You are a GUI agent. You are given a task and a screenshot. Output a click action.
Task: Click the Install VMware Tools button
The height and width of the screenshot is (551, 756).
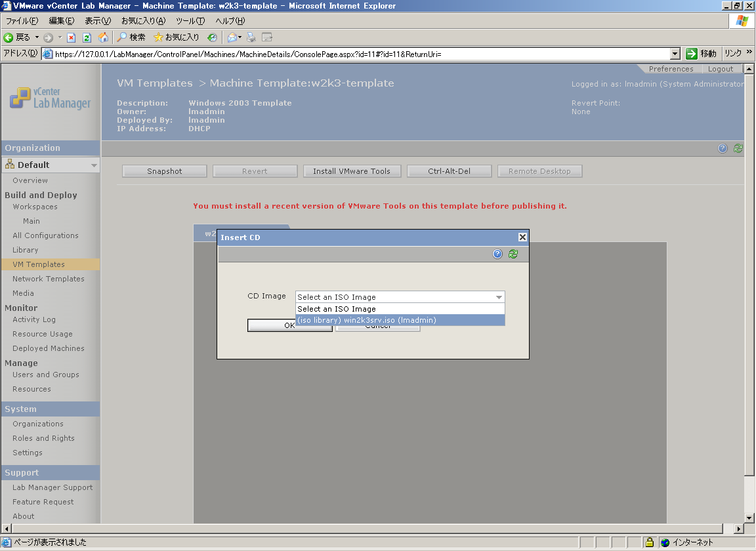tap(352, 171)
